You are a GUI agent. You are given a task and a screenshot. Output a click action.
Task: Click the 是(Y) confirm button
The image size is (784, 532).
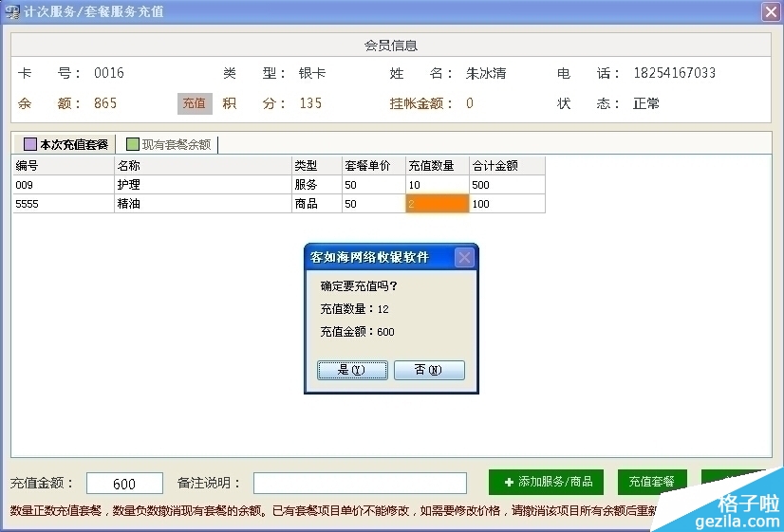[350, 370]
